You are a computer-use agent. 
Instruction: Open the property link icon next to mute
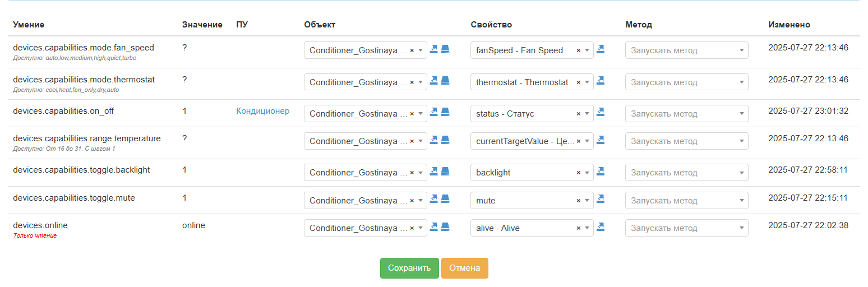601,198
